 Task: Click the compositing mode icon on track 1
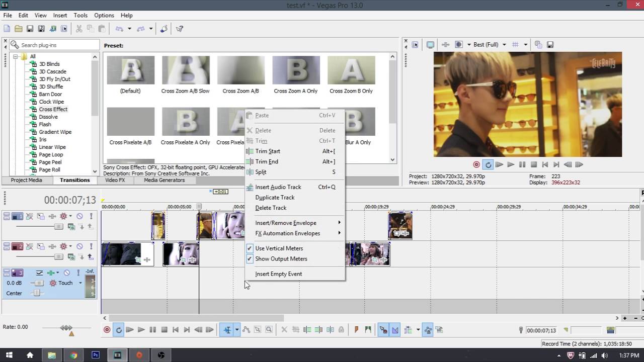tap(71, 227)
